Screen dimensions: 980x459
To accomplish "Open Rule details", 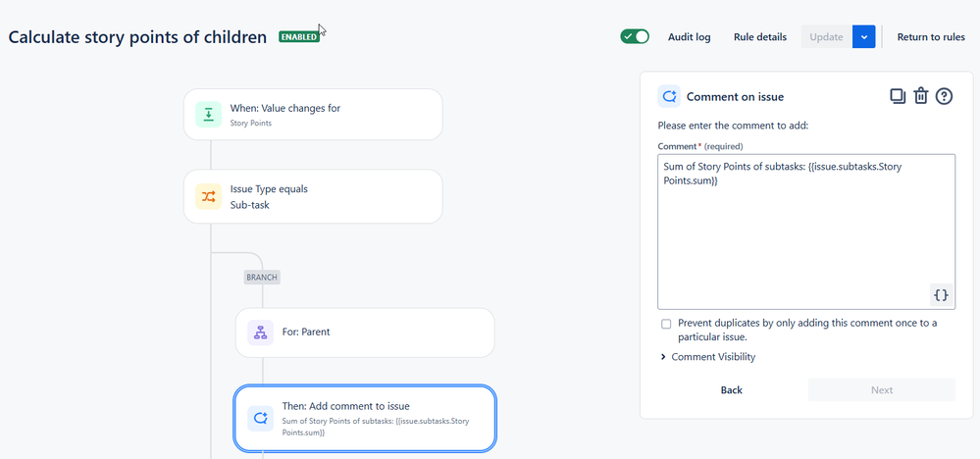I will (x=759, y=37).
